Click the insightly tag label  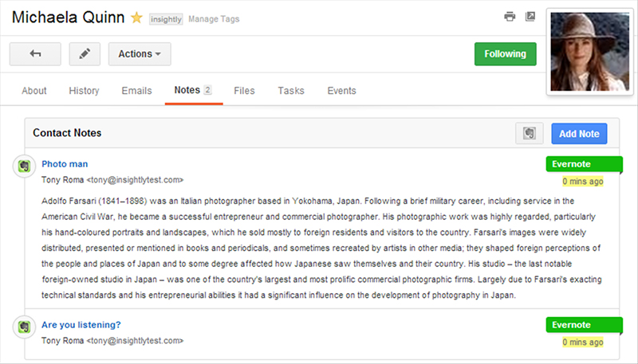[165, 18]
